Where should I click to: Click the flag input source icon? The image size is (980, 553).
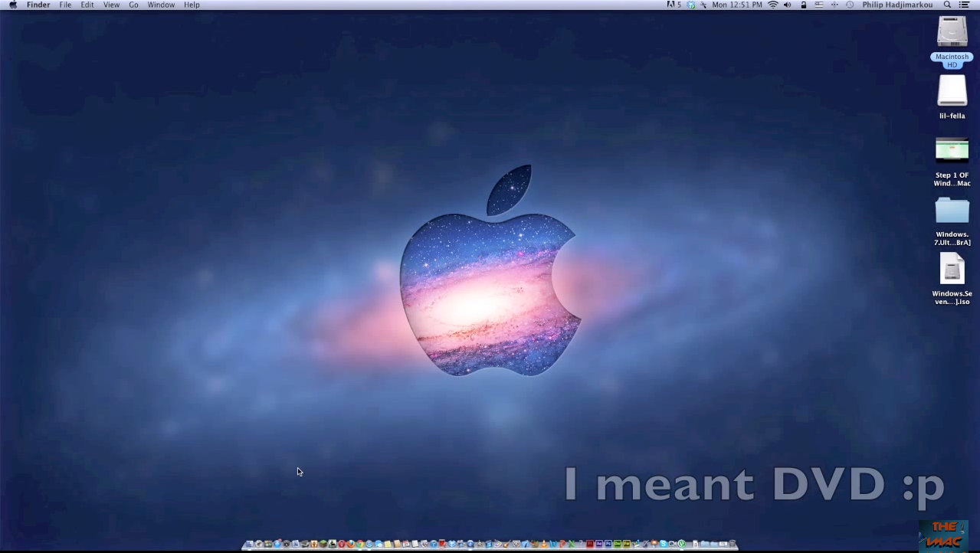coord(819,5)
